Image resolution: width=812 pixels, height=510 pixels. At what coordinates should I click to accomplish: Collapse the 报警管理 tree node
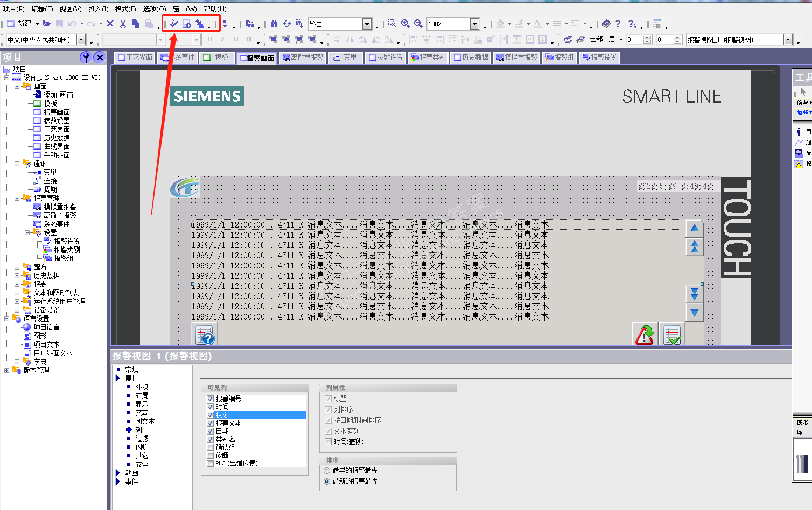pyautogui.click(x=17, y=198)
